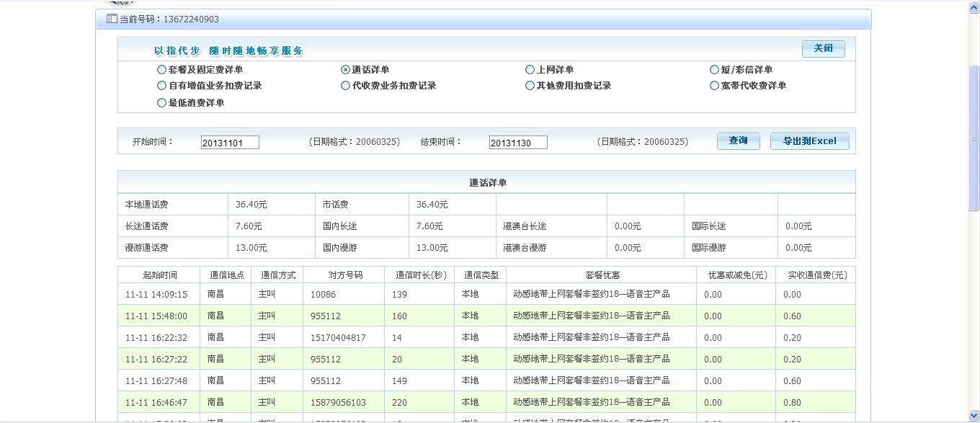This screenshot has width=980, height=423.
Task: Select the 短/彩信详单 radio option
Action: [x=715, y=70]
